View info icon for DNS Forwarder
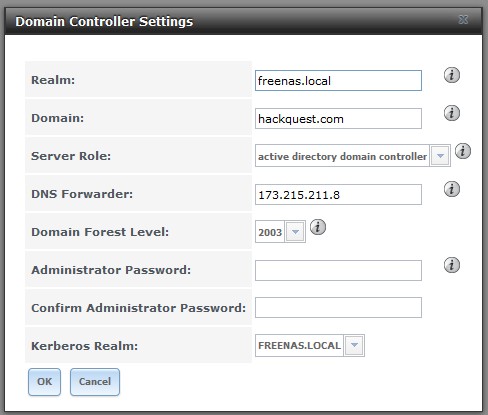The height and width of the screenshot is (415, 488). coord(452,189)
